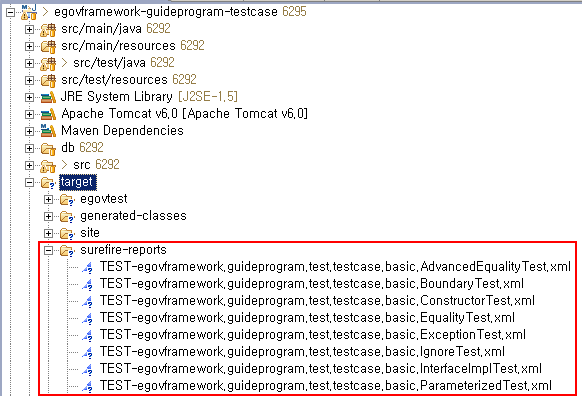Select the BoundaryTest.xml report file
This screenshot has height=396, width=582.
tap(311, 284)
